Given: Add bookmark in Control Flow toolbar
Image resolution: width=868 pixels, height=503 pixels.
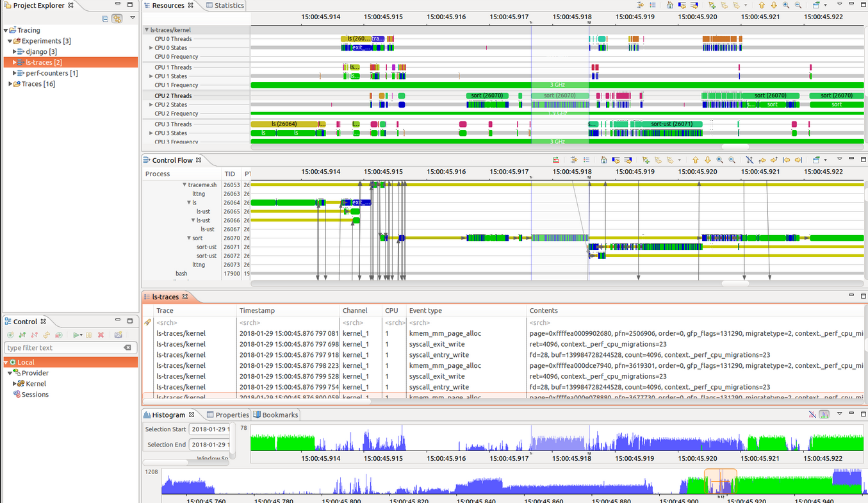Looking at the screenshot, I should click(646, 160).
